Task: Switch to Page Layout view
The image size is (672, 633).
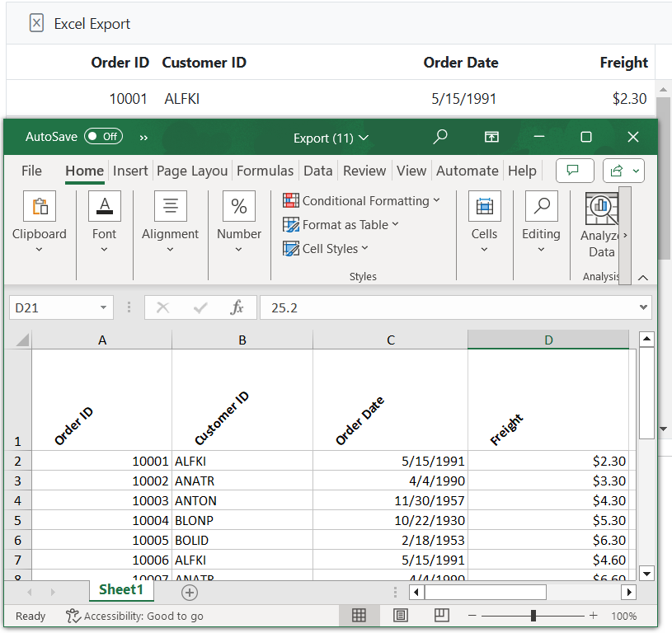Action: coord(400,616)
